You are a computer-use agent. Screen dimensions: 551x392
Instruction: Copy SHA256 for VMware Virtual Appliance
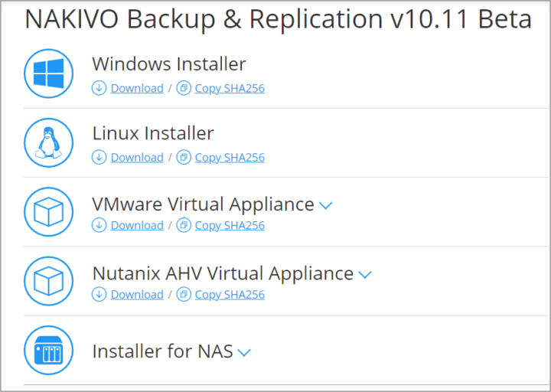[230, 225]
